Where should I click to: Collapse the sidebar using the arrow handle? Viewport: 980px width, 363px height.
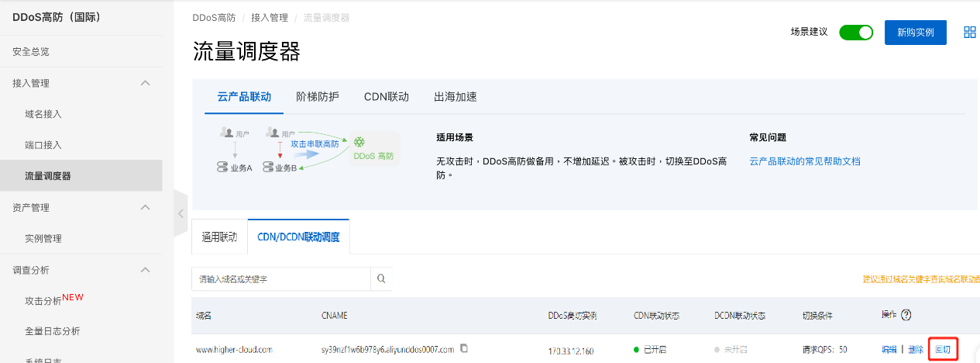(x=181, y=213)
